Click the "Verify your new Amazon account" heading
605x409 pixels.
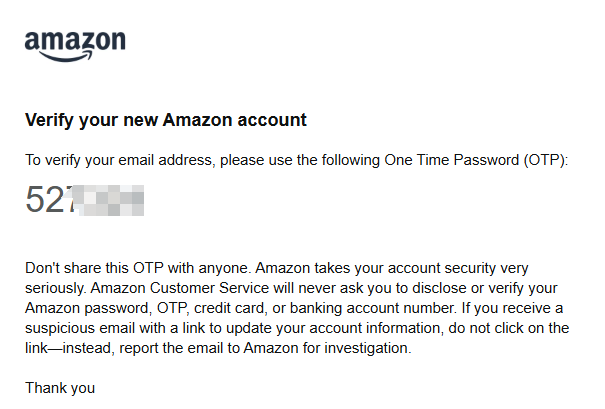coord(166,120)
